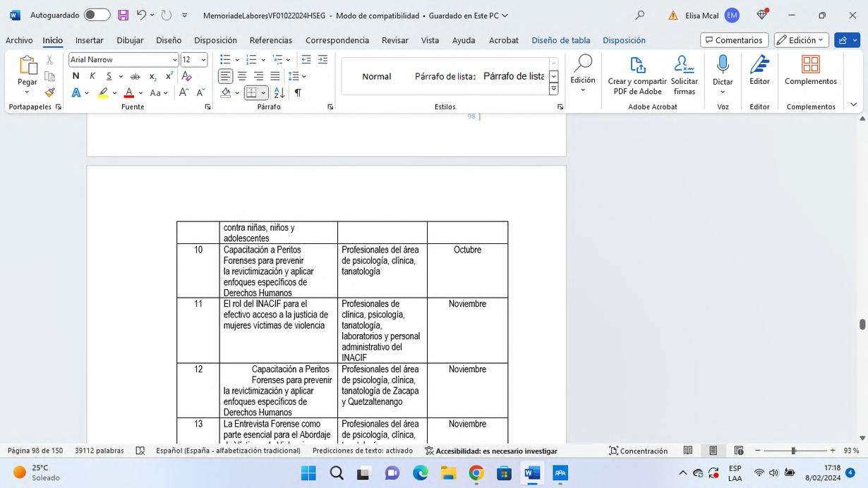Expand the styles gallery

tap(553, 89)
